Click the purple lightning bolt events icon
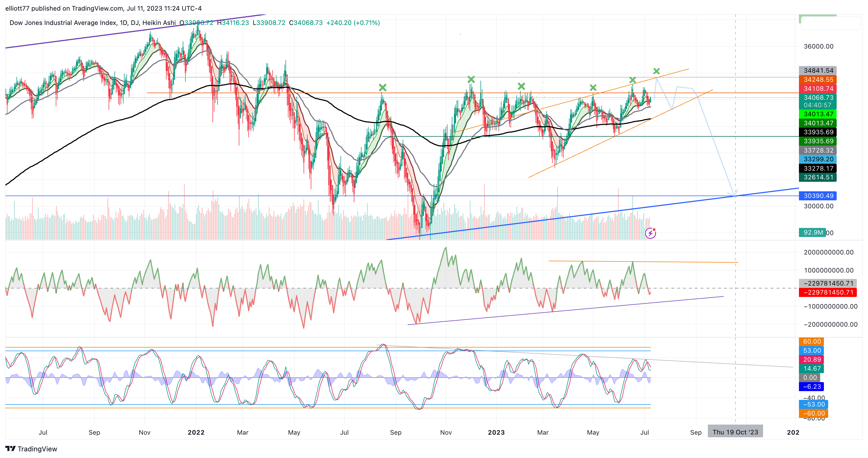The width and height of the screenshot is (868, 458). click(x=650, y=233)
